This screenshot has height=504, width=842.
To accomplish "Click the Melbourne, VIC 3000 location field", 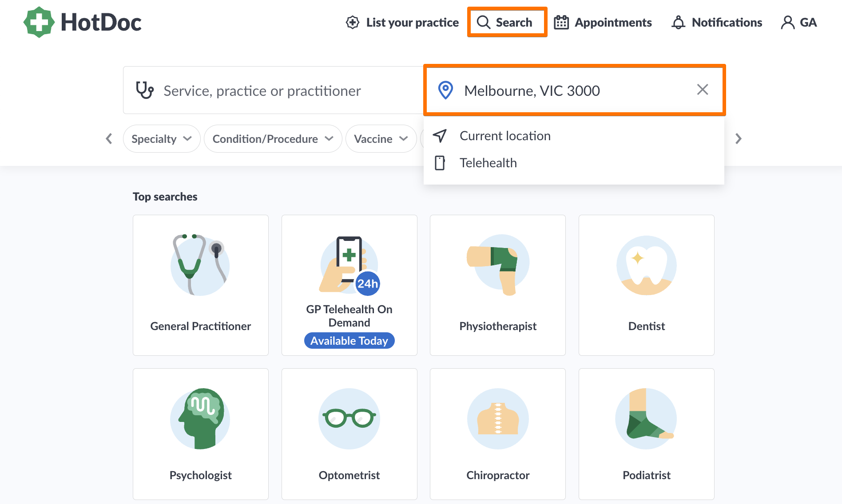I will click(x=574, y=90).
